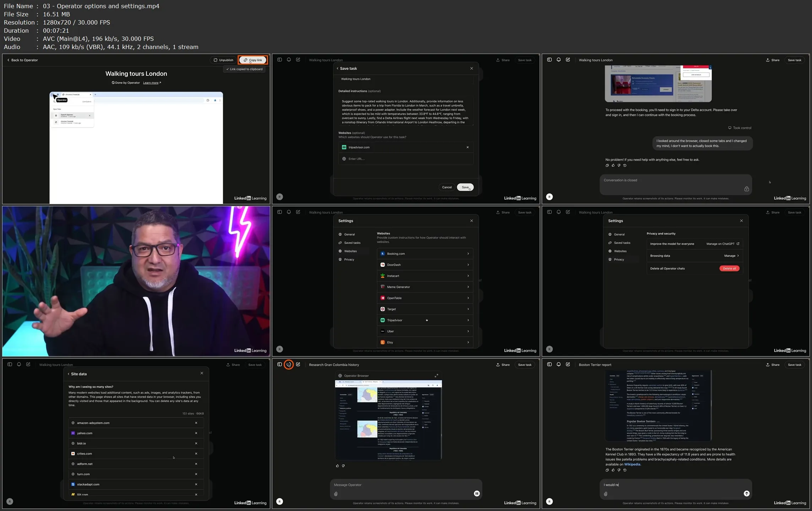This screenshot has width=812, height=511.
Task: Select General tab in the Privacy and security frame
Action: (x=619, y=234)
